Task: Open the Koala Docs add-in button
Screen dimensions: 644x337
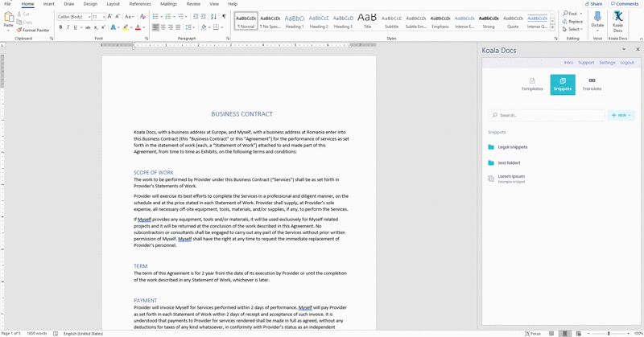Action: [617, 22]
